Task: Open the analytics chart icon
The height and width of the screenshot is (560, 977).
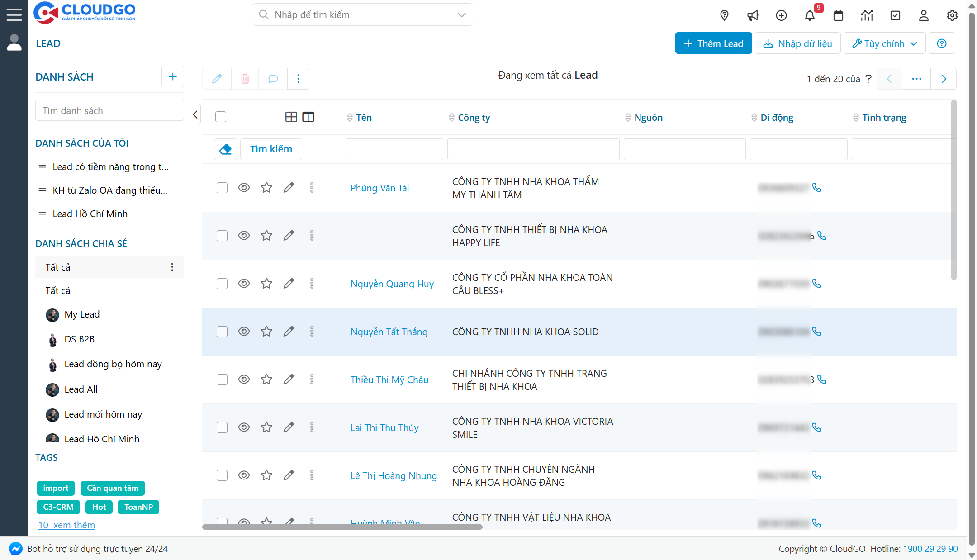Action: point(867,15)
